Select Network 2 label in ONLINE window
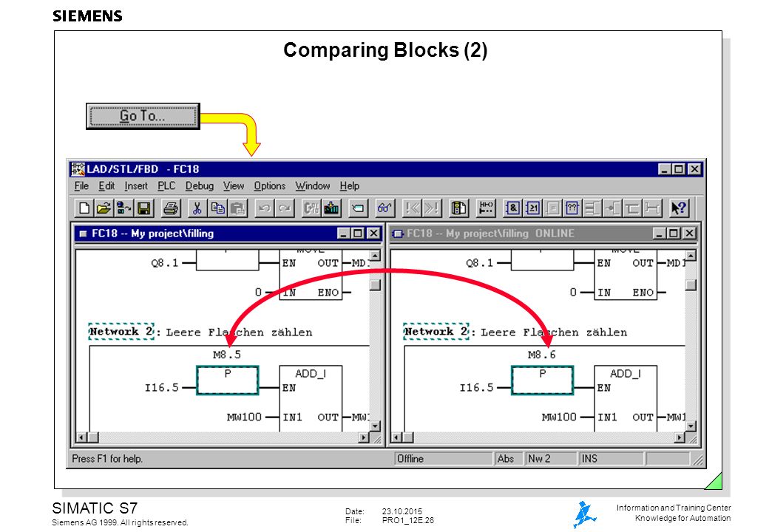Image resolution: width=769 pixels, height=532 pixels. click(436, 332)
